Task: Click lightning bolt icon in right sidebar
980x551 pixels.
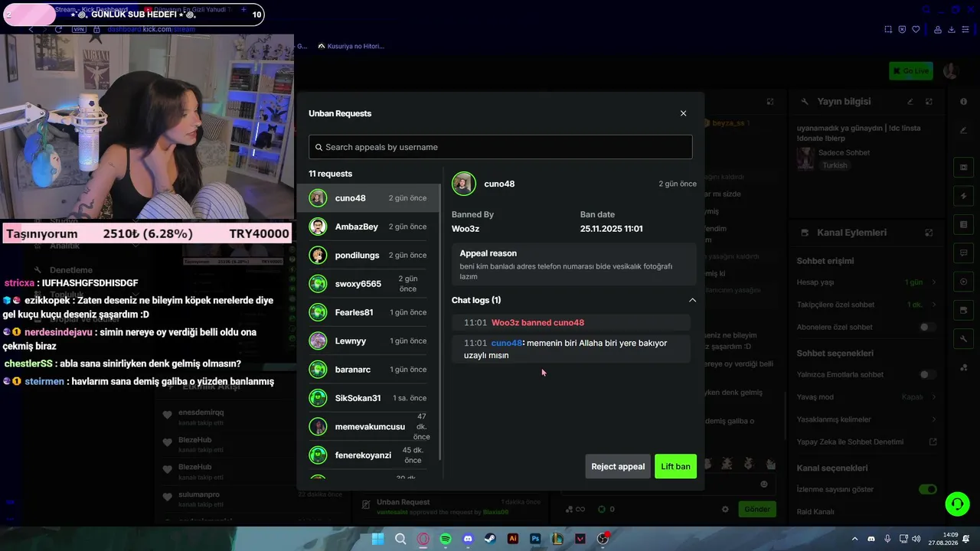Action: click(x=963, y=196)
